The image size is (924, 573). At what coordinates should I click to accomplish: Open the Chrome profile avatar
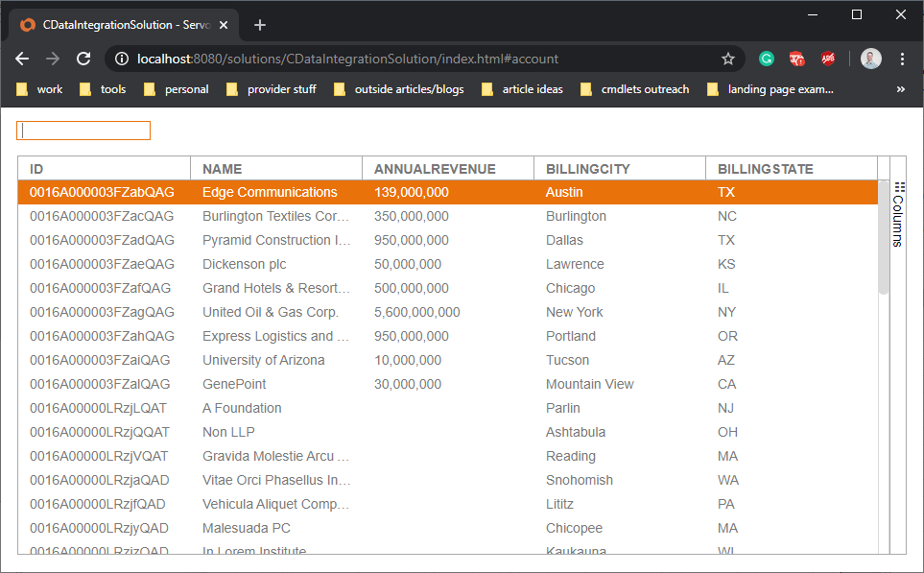coord(870,59)
